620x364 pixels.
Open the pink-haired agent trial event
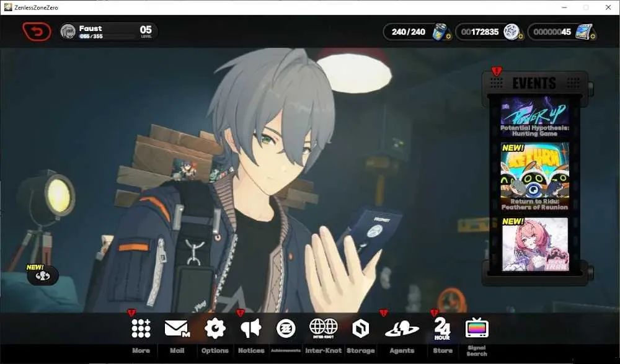click(534, 244)
